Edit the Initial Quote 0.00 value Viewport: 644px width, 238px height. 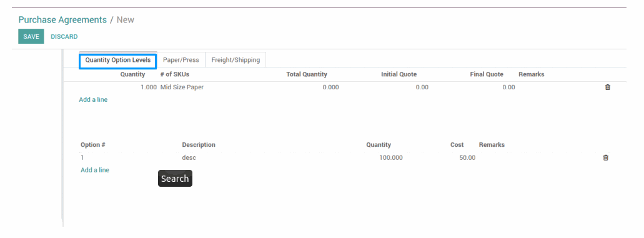[422, 87]
